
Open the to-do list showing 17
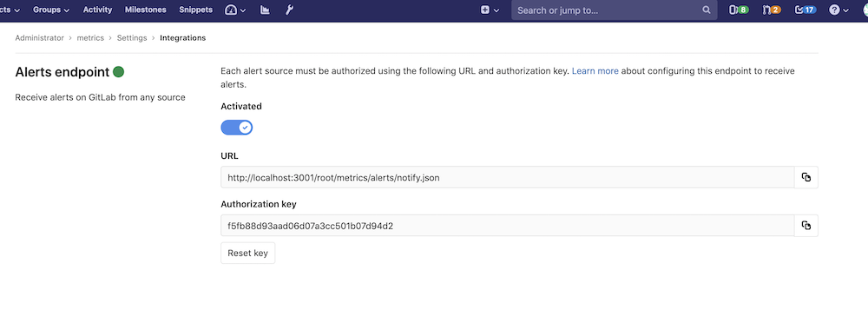pyautogui.click(x=806, y=10)
